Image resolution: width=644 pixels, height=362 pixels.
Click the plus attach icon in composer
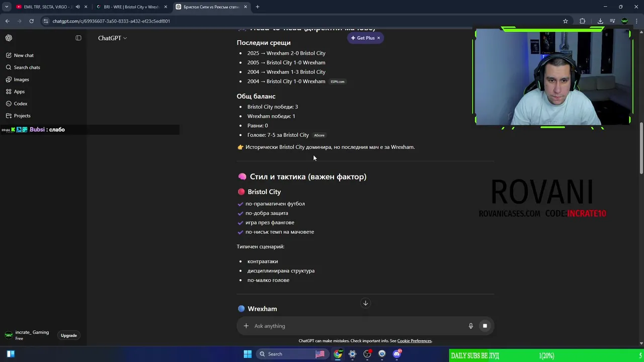click(246, 326)
